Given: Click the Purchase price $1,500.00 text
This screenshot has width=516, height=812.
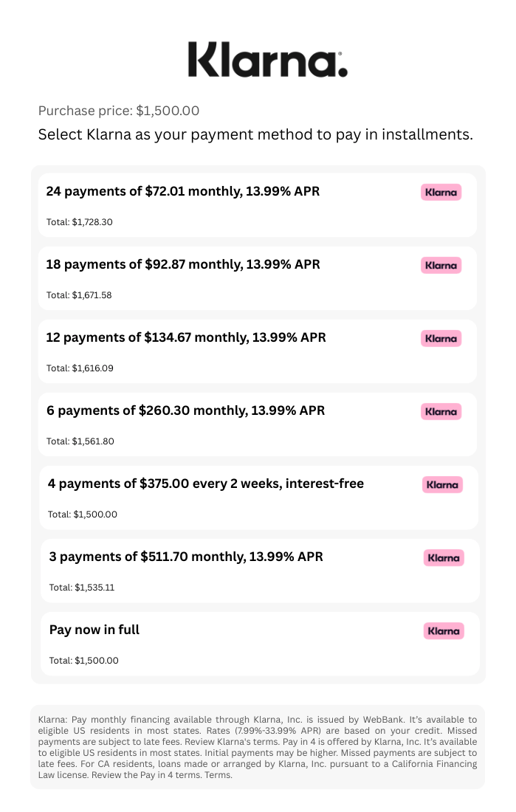Looking at the screenshot, I should point(119,111).
